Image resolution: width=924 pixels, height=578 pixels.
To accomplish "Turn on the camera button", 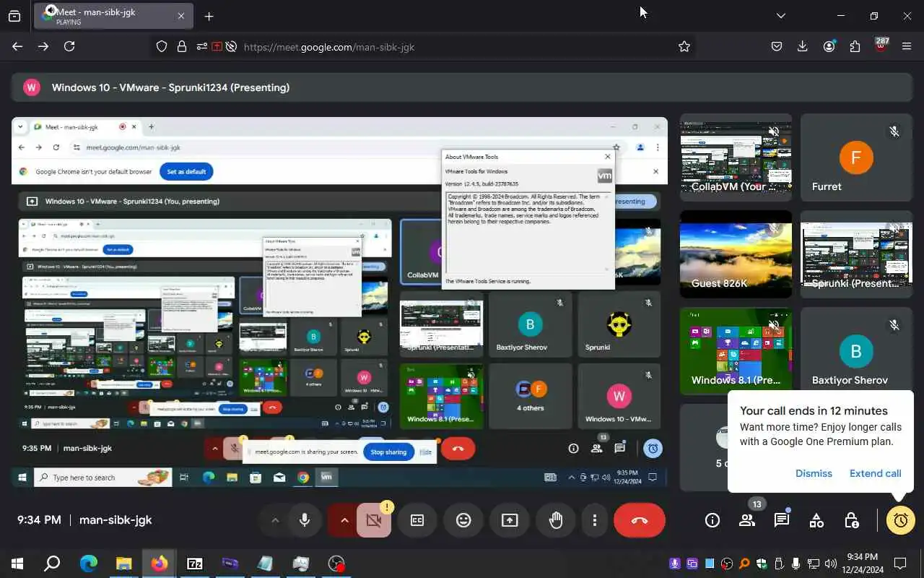I will 373,520.
